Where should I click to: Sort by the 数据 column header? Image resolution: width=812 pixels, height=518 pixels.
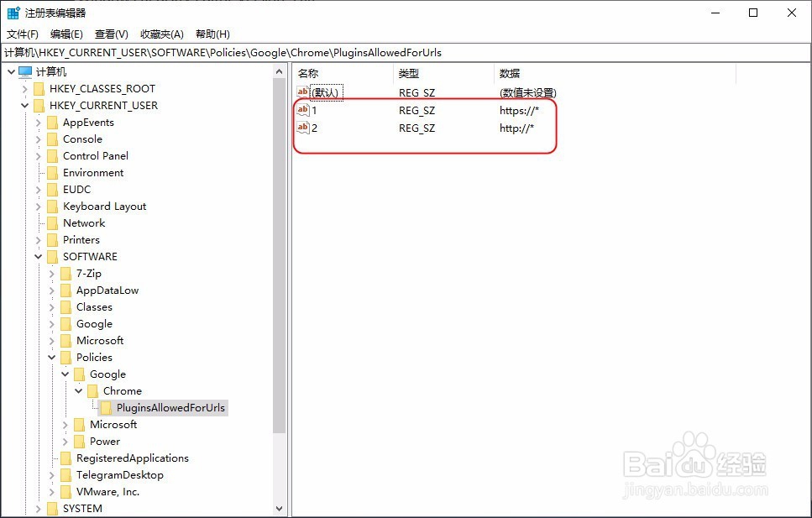click(x=615, y=74)
